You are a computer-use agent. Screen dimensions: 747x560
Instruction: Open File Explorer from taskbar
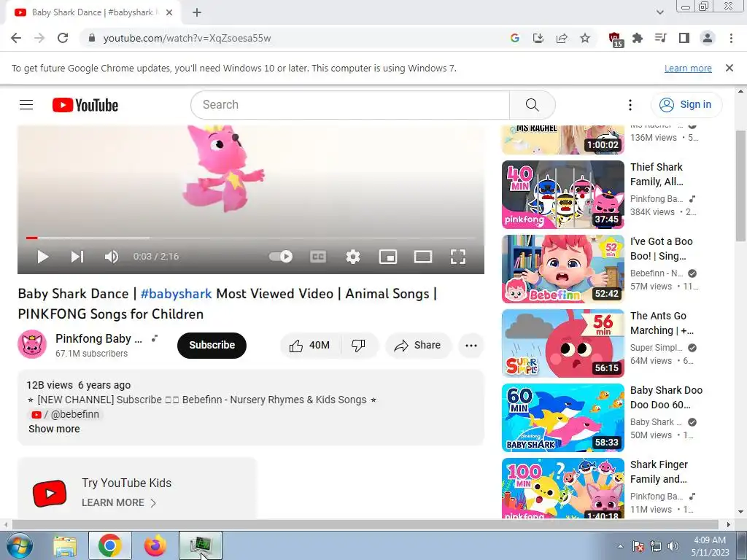65,545
